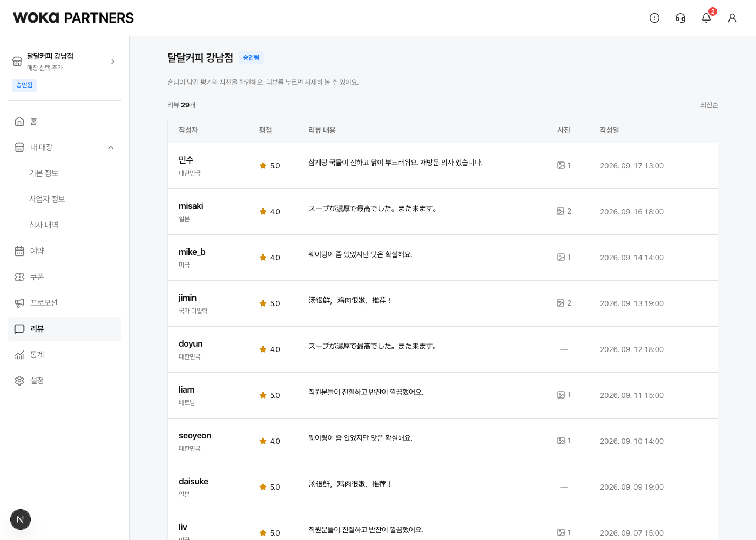Click the home icon in sidebar
This screenshot has width=756, height=540.
point(19,122)
